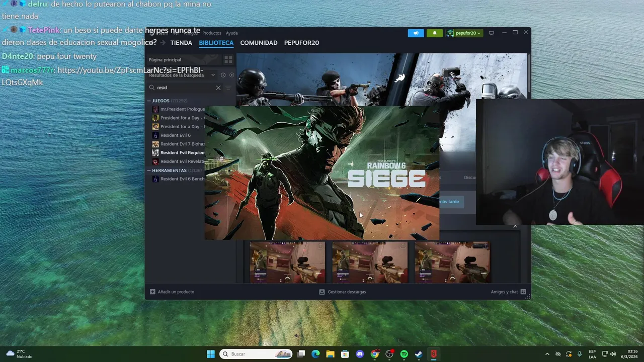Screen dimensions: 644x362
Task: Show hidden system tray icons
Action: [547, 354]
